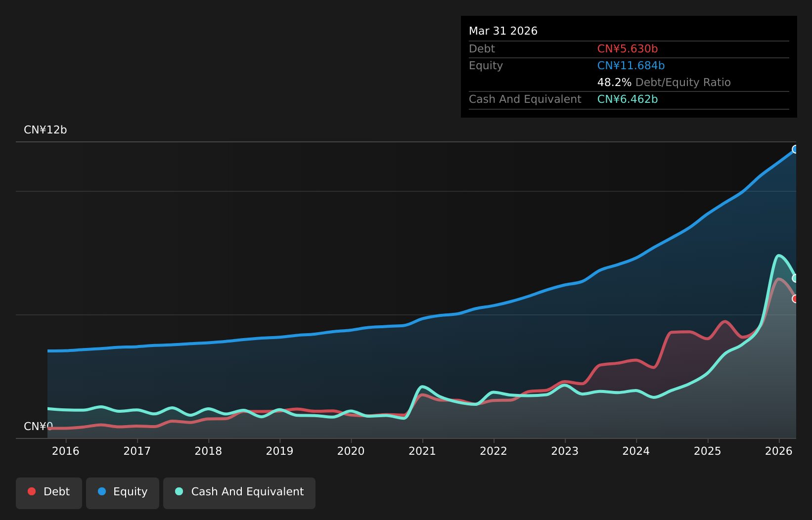Toggle the Cash And Equivalent legend button

tap(239, 493)
